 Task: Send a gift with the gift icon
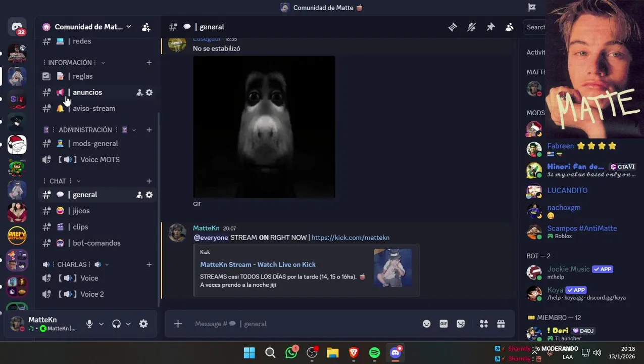coord(501,324)
